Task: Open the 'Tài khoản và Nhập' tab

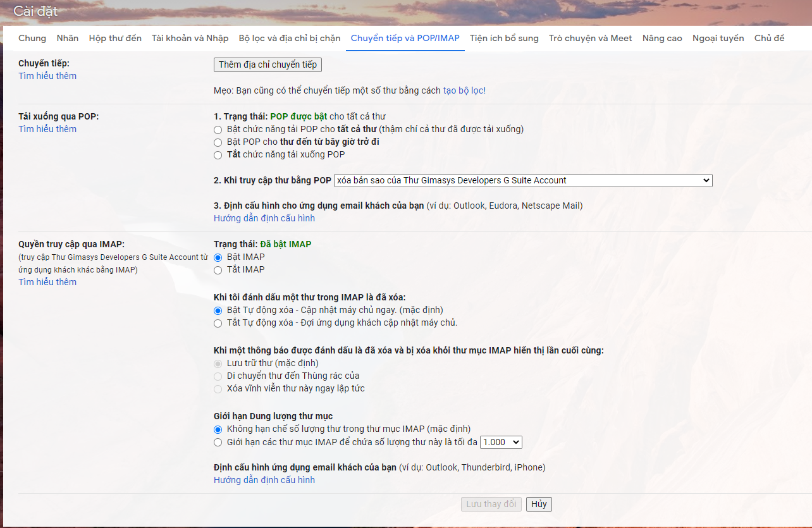Action: coord(190,38)
